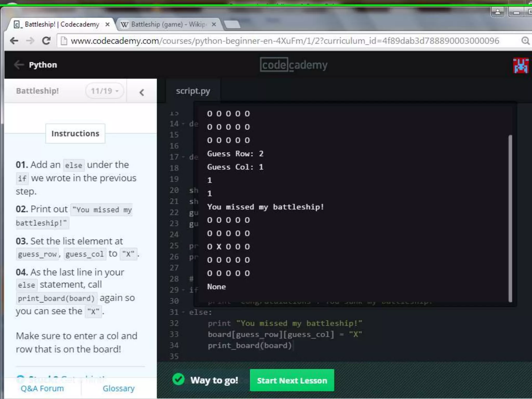532x399 pixels.
Task: Reload the page with the refresh icon
Action: point(46,41)
